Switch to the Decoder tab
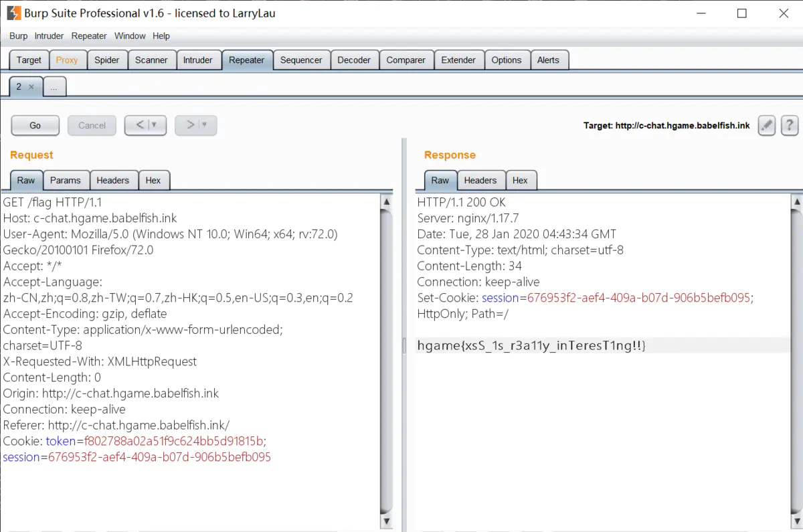 pos(353,60)
